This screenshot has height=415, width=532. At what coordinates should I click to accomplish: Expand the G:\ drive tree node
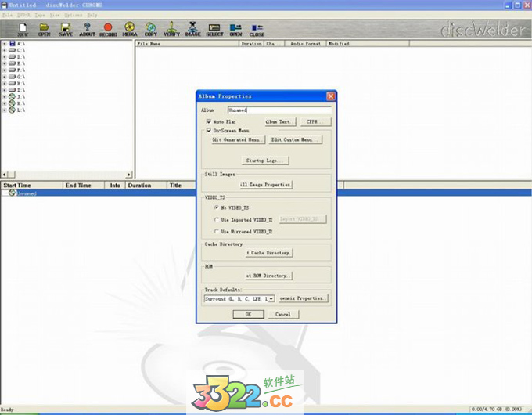pyautogui.click(x=5, y=77)
